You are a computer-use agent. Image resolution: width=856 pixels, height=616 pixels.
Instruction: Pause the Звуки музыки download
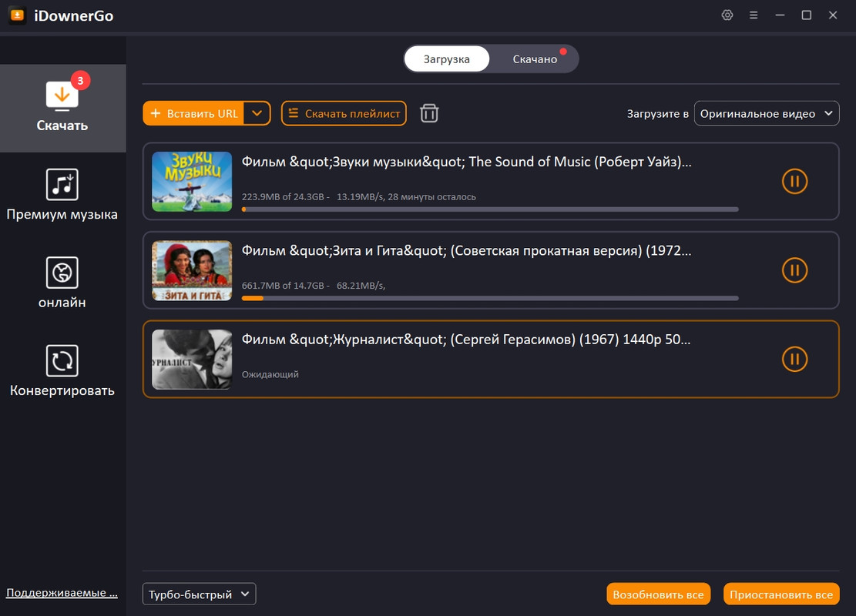(x=794, y=181)
